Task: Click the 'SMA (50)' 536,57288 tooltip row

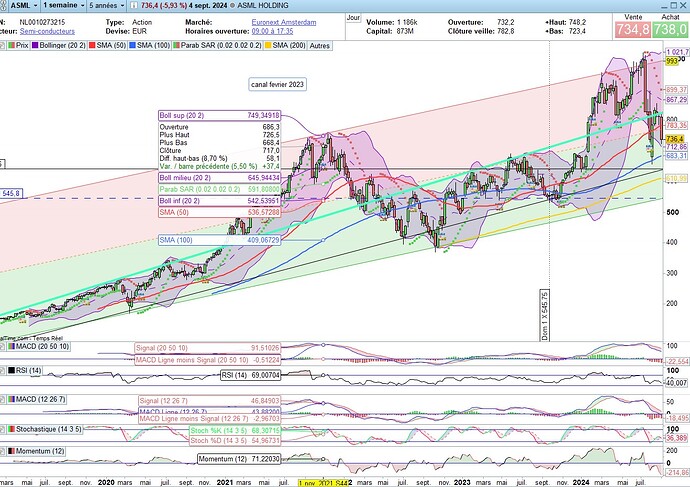Action: tap(220, 212)
